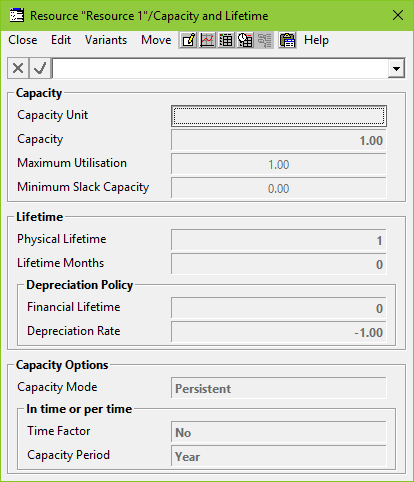This screenshot has width=414, height=482.
Task: Select the Capacity Mode Persistent field
Action: pos(279,388)
